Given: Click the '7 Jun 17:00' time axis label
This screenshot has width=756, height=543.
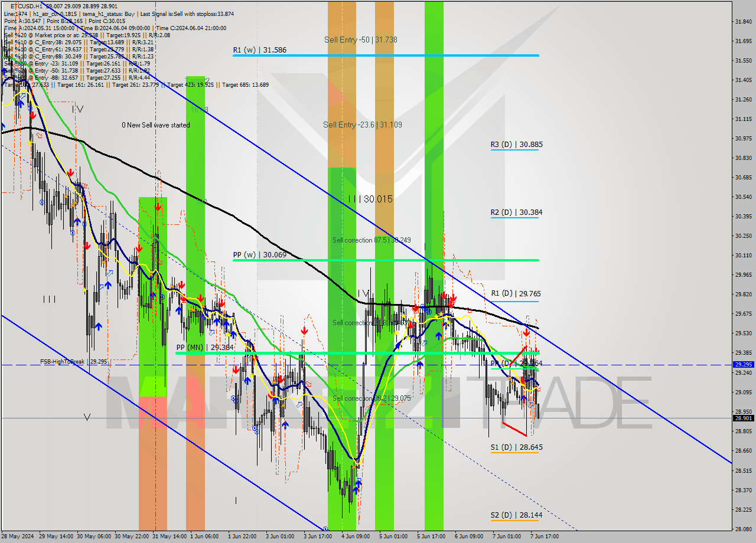Looking at the screenshot, I should tap(544, 537).
